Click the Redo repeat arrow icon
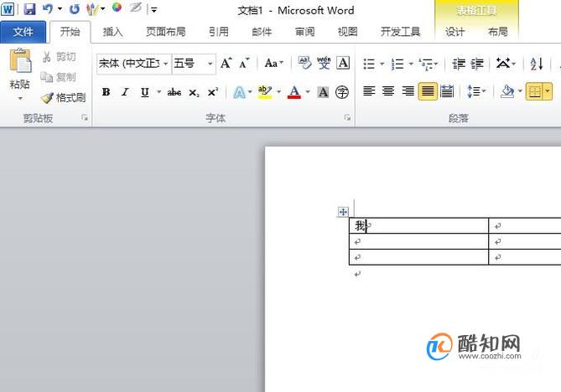The image size is (561, 392). pos(75,9)
